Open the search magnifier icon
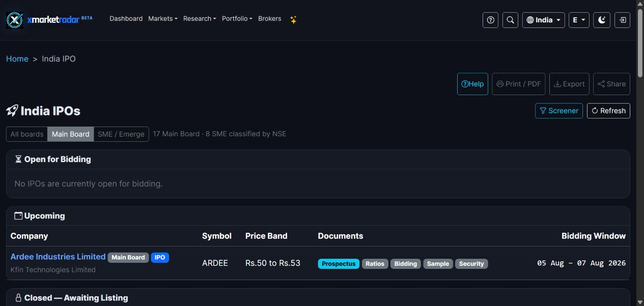Viewport: 644px width, 306px height. pyautogui.click(x=510, y=20)
